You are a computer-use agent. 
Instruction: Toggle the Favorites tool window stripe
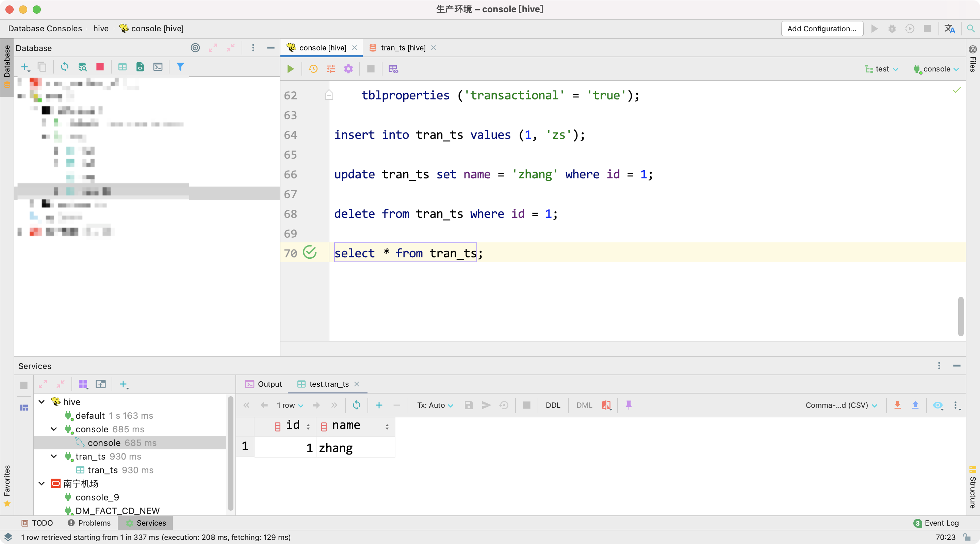(7, 486)
